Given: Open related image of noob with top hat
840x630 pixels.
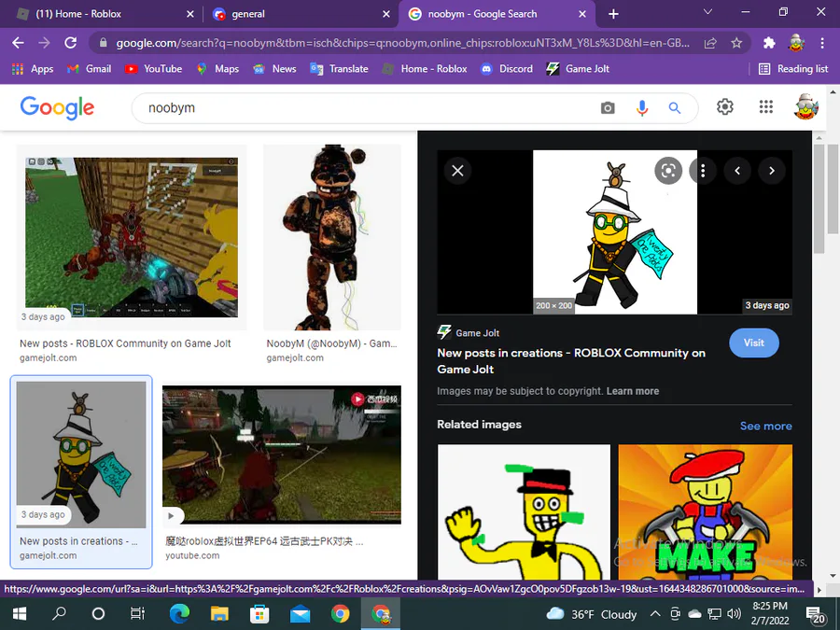Looking at the screenshot, I should (x=524, y=511).
